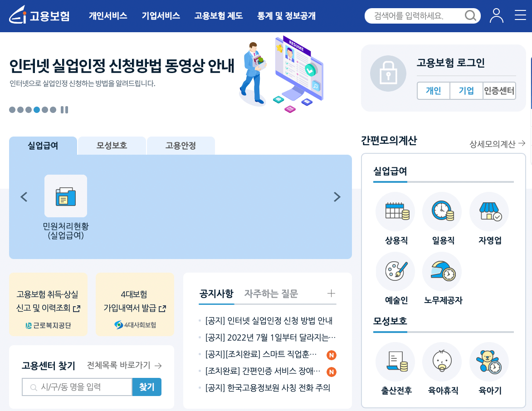Click the 민원처리현황(실업급여) folder icon
Image resolution: width=532 pixels, height=411 pixels.
point(65,196)
